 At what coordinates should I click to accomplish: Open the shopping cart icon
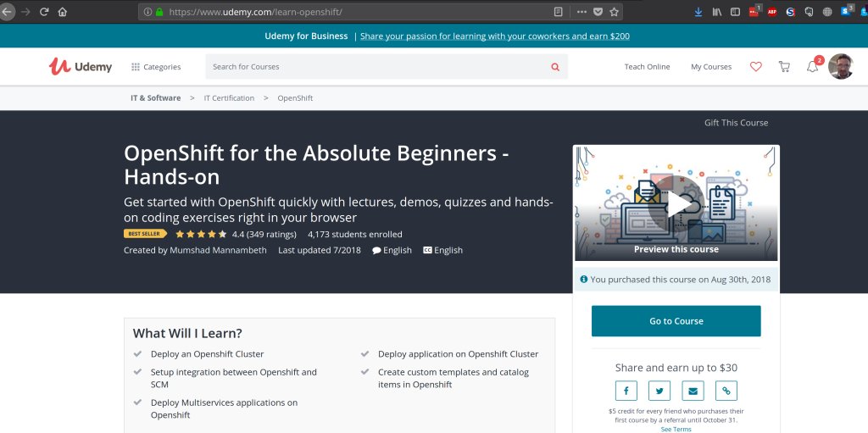tap(784, 66)
